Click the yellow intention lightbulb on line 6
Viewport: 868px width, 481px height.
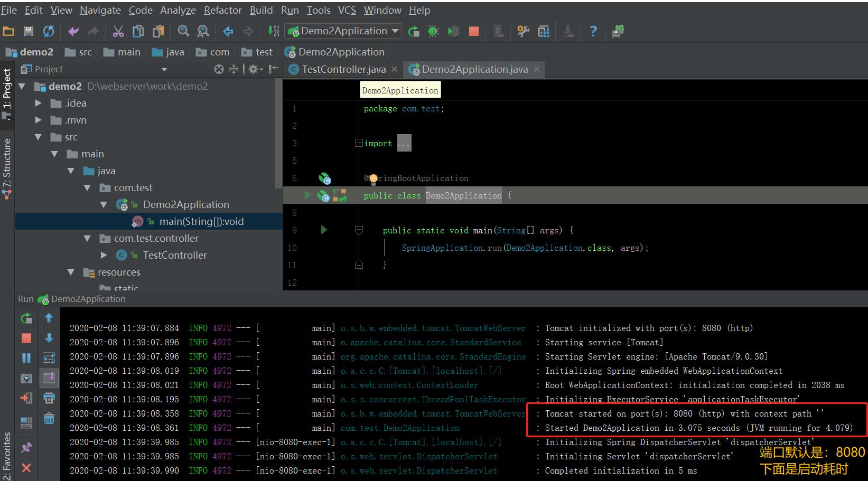tap(373, 178)
